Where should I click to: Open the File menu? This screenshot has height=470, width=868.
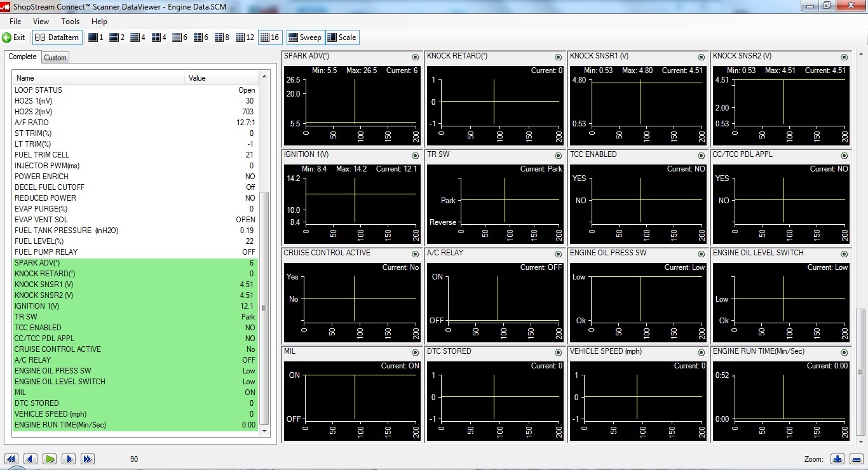15,22
